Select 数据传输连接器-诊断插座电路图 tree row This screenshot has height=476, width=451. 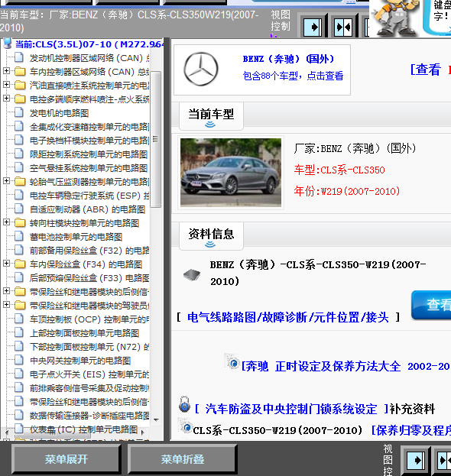tap(89, 416)
